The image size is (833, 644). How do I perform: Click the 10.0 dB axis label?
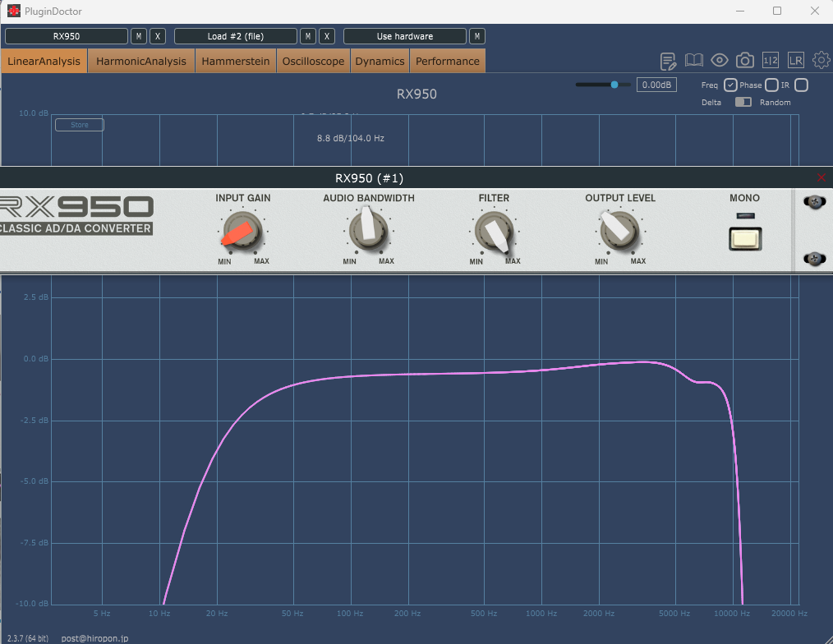point(34,113)
